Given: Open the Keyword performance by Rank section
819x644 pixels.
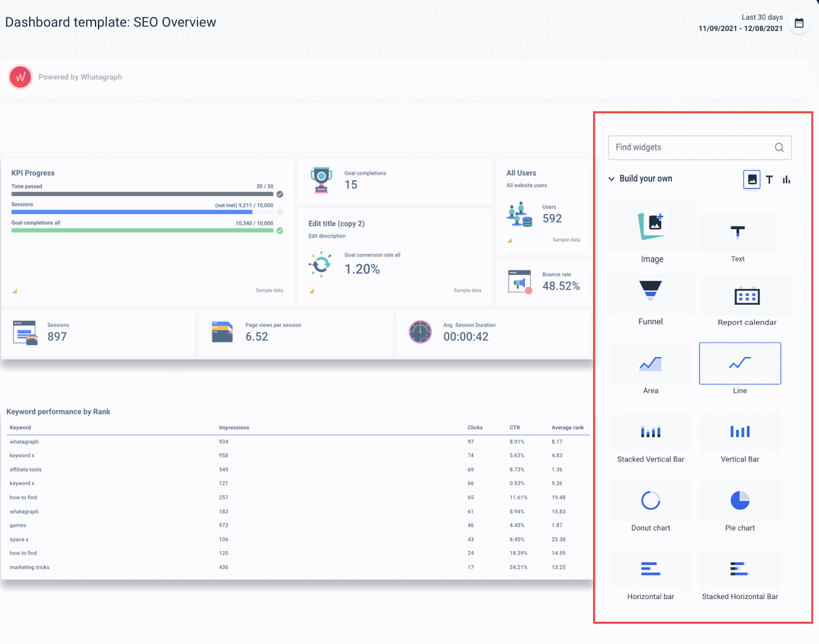Looking at the screenshot, I should (x=58, y=411).
